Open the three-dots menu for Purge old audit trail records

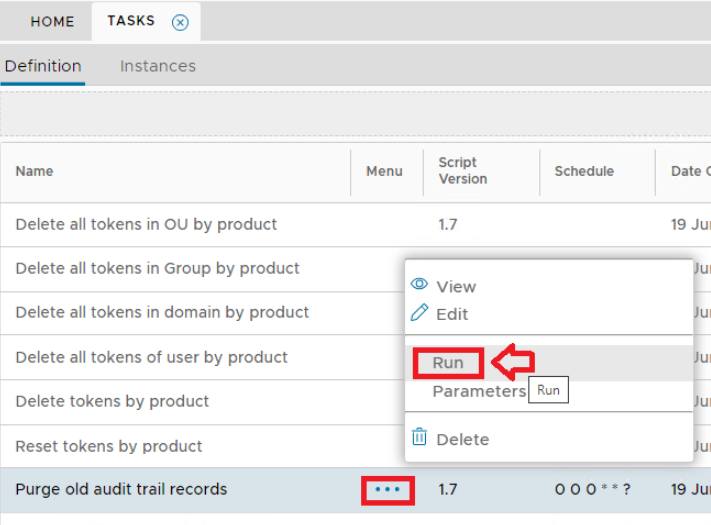pos(387,490)
